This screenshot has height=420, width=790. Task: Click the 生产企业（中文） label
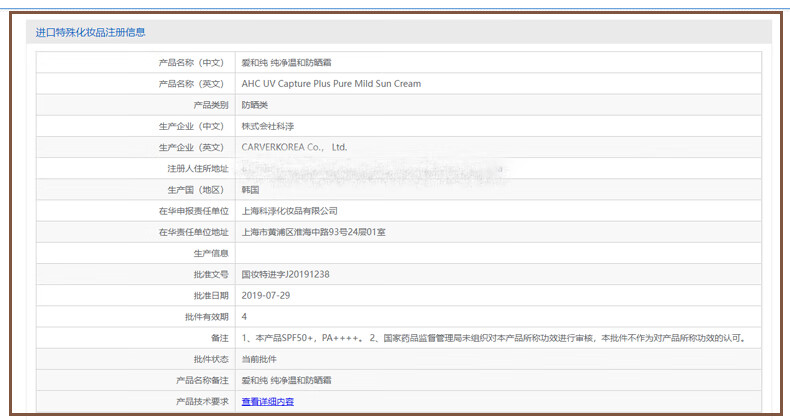click(191, 126)
